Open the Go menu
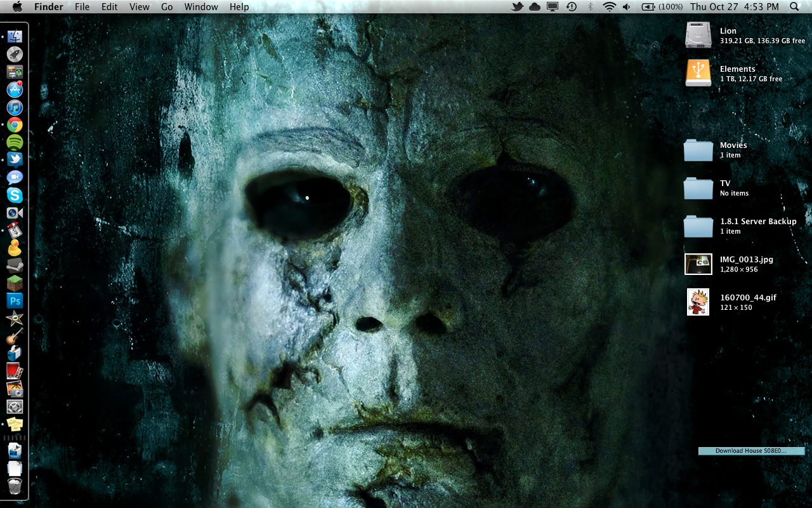The width and height of the screenshot is (812, 508). click(167, 7)
